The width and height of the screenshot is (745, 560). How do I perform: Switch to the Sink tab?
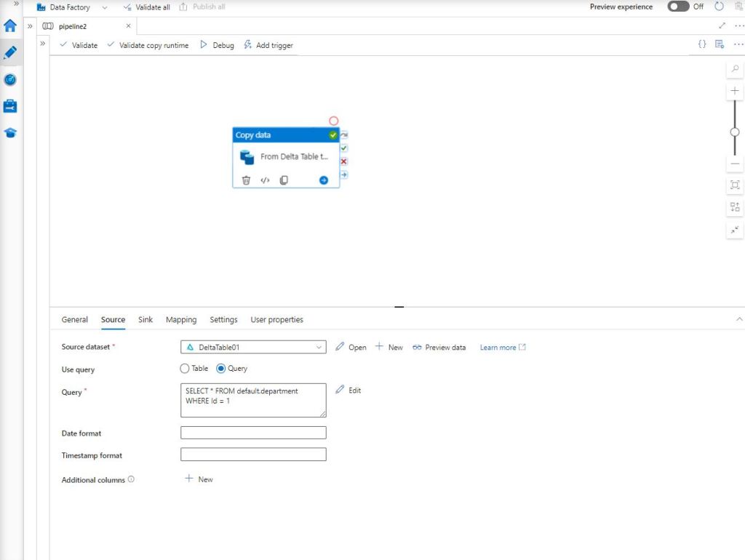pyautogui.click(x=146, y=319)
